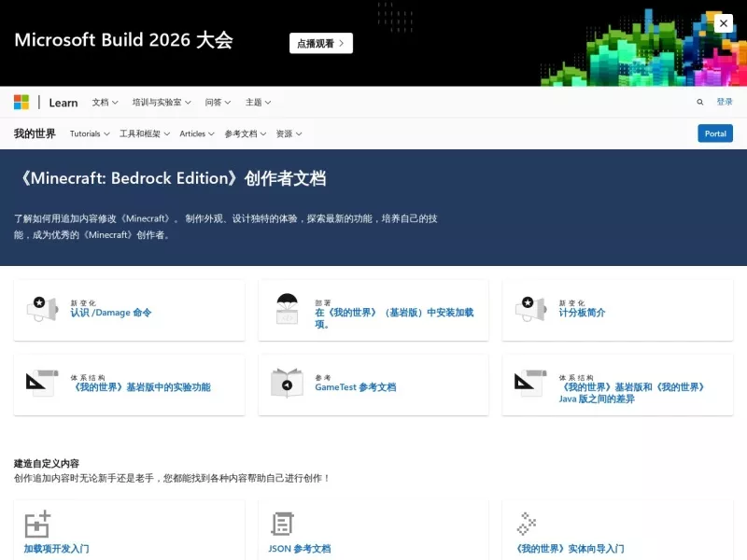Click the ruler icon beside Java 版之间的差异 card
The height and width of the screenshot is (560, 747).
530,384
